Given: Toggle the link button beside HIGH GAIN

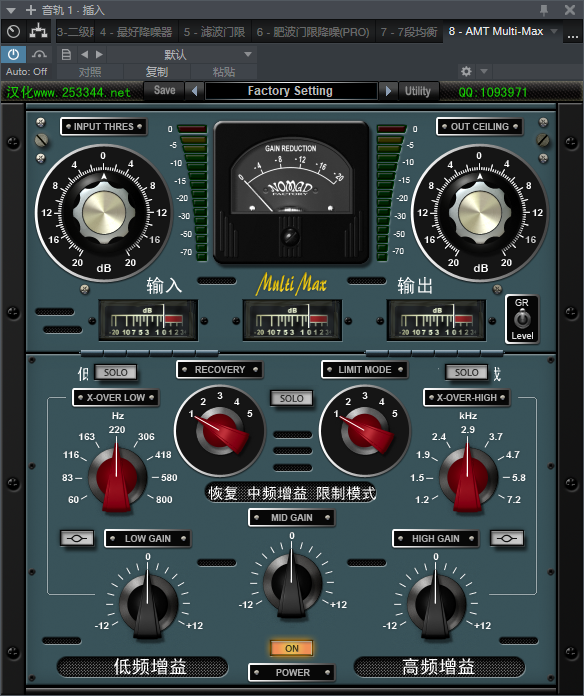Looking at the screenshot, I should coord(507,538).
